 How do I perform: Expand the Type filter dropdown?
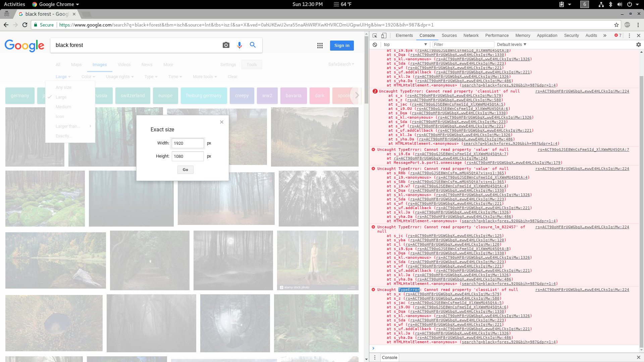tap(151, 77)
